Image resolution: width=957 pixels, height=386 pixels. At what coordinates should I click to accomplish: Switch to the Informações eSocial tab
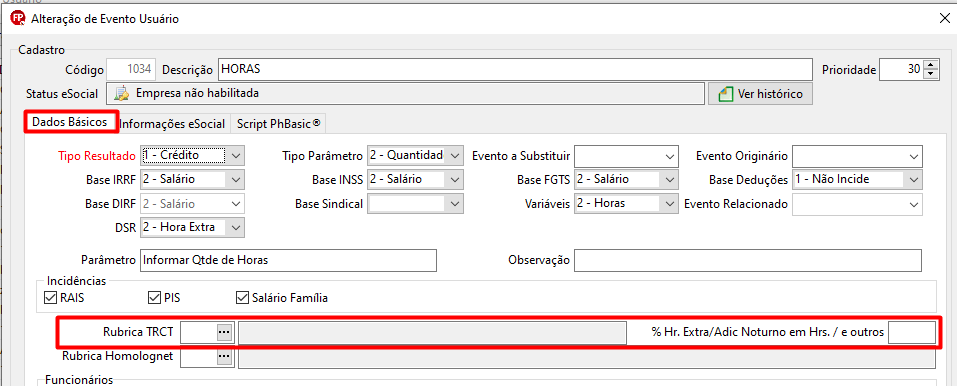[x=172, y=124]
